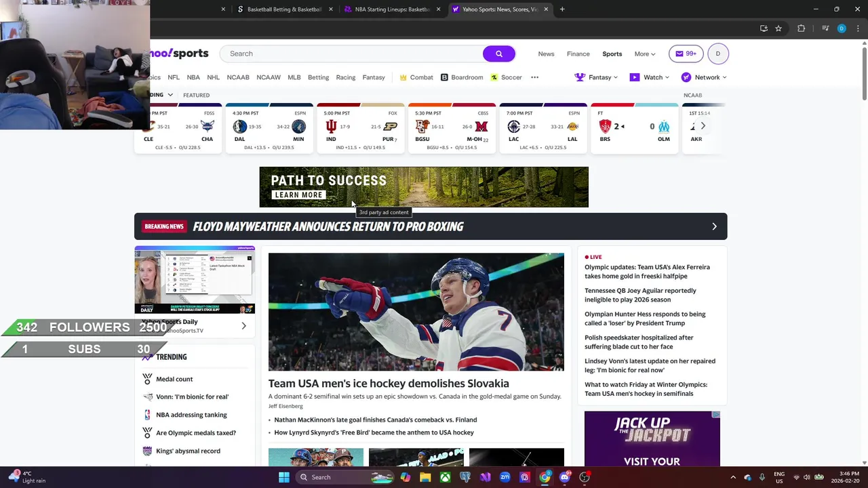Open pgAdmin elephant icon on taskbar
The width and height of the screenshot is (868, 488).
coord(465,477)
